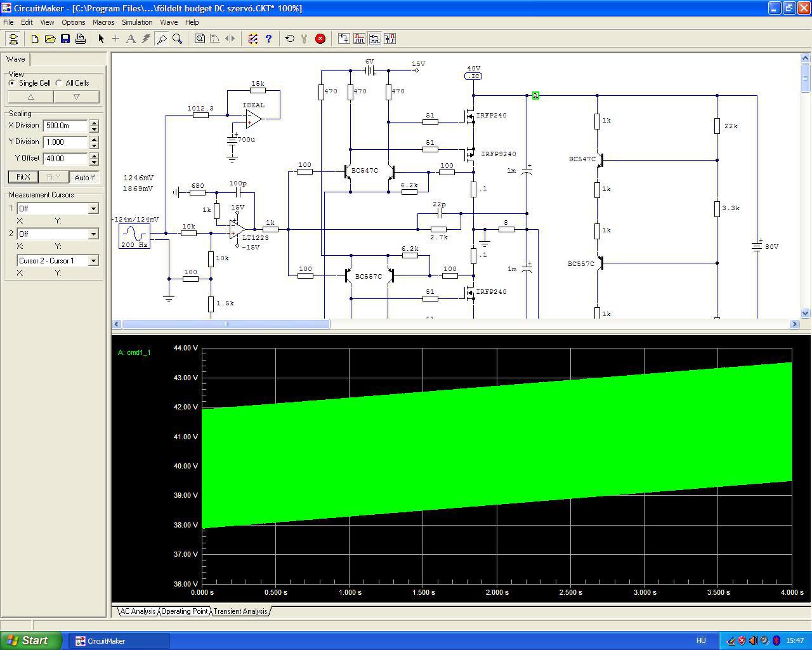Image resolution: width=812 pixels, height=650 pixels.
Task: Click the Y Division input field
Action: tap(66, 142)
